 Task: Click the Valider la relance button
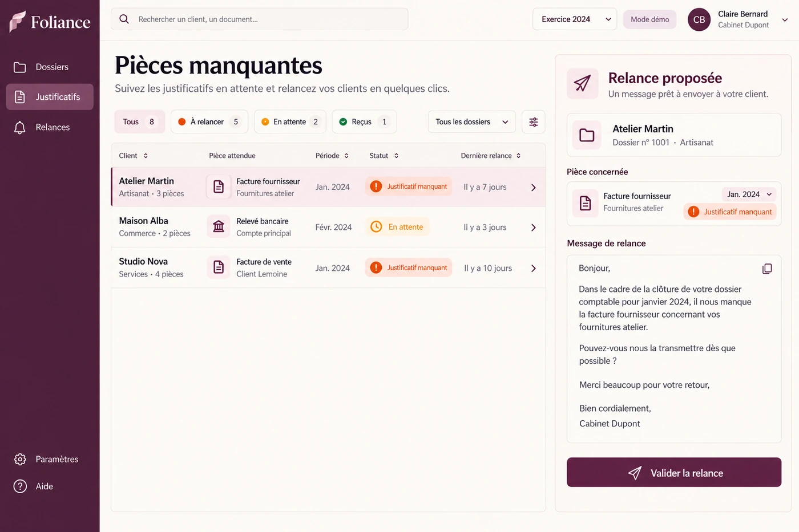[x=674, y=472]
